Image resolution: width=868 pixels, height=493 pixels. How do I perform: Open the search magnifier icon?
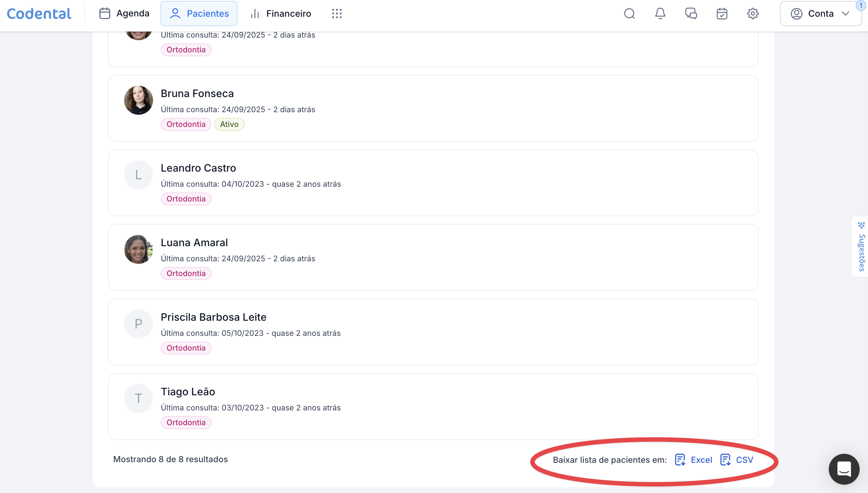click(629, 13)
